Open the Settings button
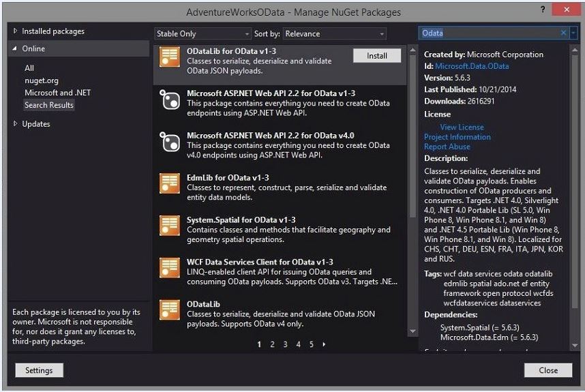The height and width of the screenshot is (392, 585). [39, 370]
